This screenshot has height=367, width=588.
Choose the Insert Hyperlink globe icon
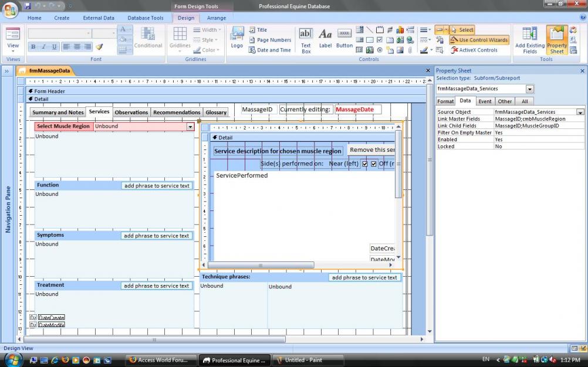(x=410, y=40)
